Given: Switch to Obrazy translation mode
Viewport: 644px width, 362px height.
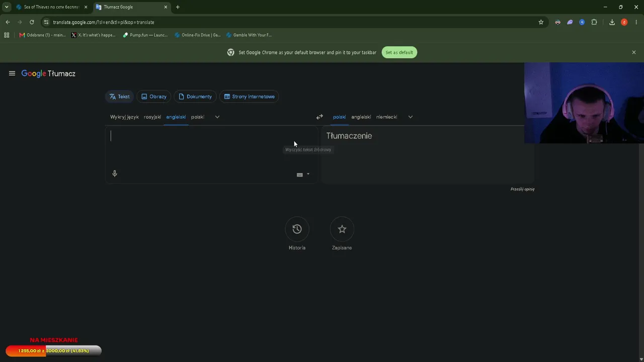Looking at the screenshot, I should [x=154, y=97].
